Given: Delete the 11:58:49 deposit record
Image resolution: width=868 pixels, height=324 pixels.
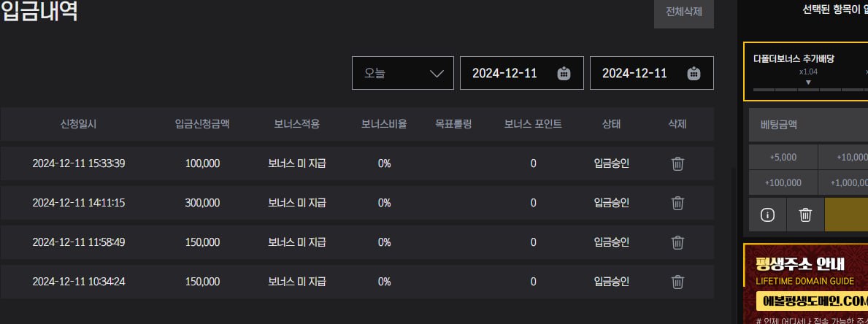Looking at the screenshot, I should [677, 242].
